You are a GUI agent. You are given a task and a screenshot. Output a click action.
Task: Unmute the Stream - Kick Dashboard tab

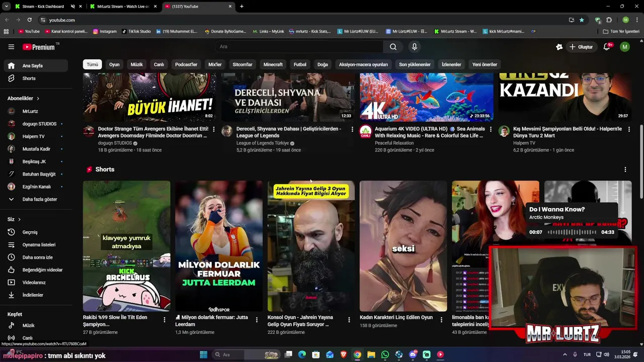click(x=73, y=7)
